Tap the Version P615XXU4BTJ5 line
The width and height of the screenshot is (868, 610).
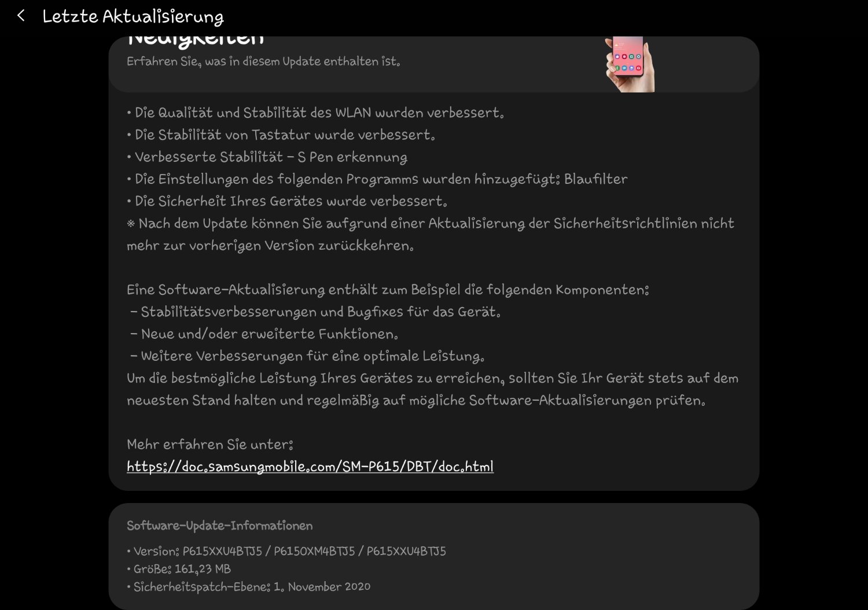click(286, 551)
